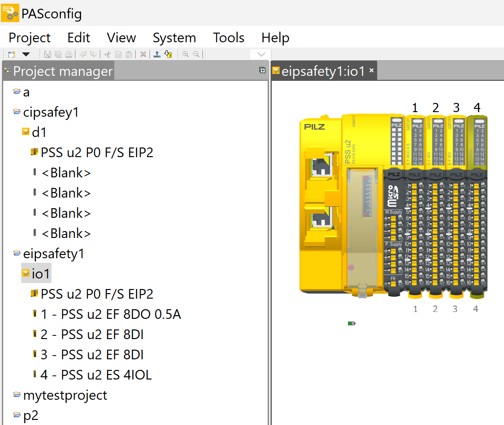Click the Copy toolbar icon
Image resolution: width=504 pixels, height=425 pixels.
pos(118,54)
